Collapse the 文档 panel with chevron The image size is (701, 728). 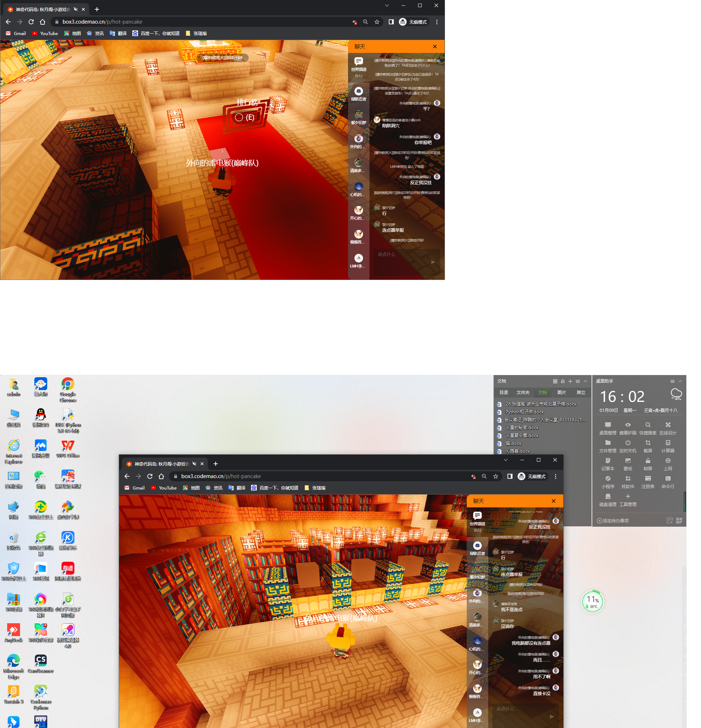pyautogui.click(x=585, y=381)
